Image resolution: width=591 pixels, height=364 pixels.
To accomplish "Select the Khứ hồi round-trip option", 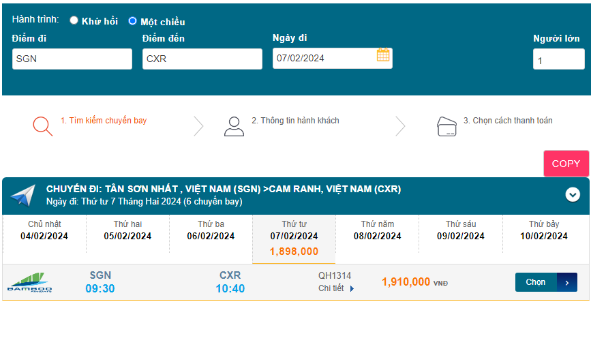I will (74, 20).
